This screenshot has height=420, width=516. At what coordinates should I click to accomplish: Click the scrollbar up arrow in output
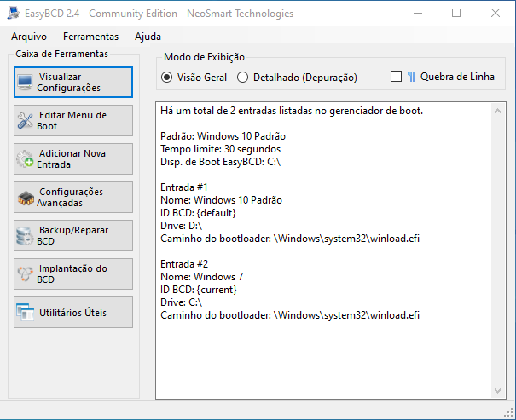(497, 112)
